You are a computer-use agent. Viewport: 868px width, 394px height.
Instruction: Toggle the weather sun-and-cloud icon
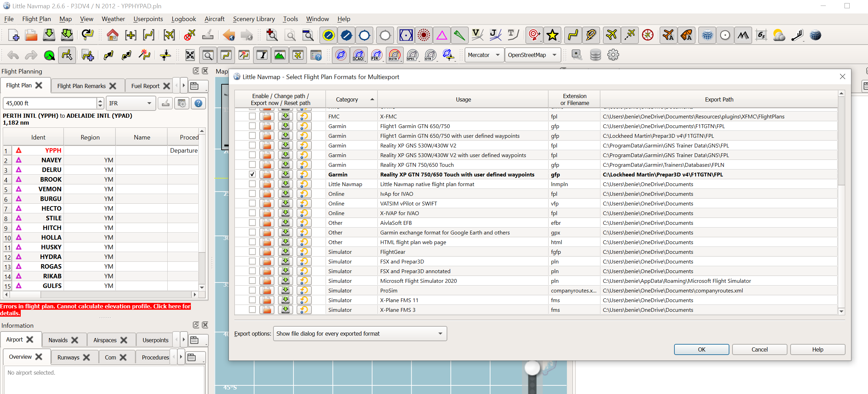[779, 35]
